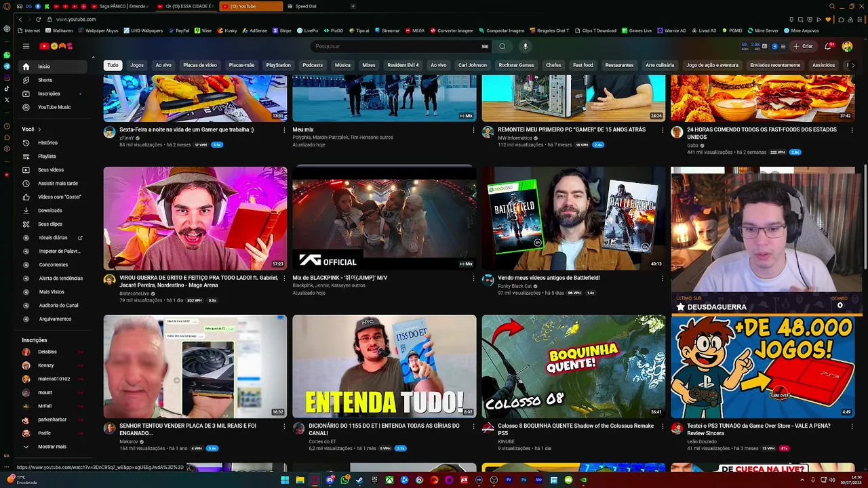Viewport: 868px width, 488px height.
Task: Open the on-screen keyboard in search box
Action: coord(485,46)
